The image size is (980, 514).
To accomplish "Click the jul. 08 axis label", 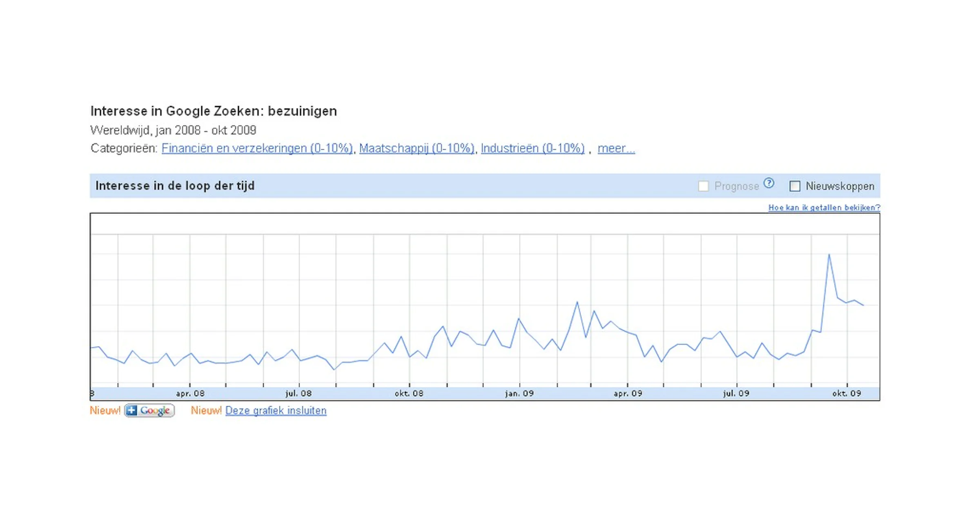I will click(x=298, y=394).
